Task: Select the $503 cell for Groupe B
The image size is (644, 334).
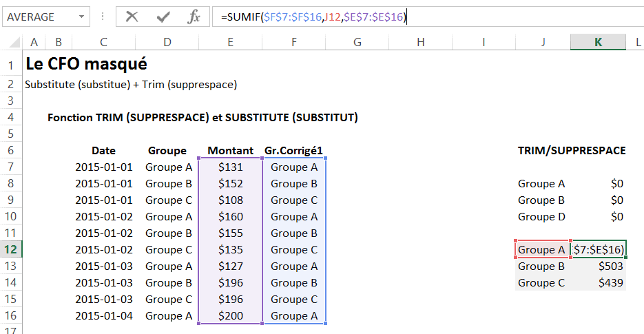Action: (x=598, y=266)
